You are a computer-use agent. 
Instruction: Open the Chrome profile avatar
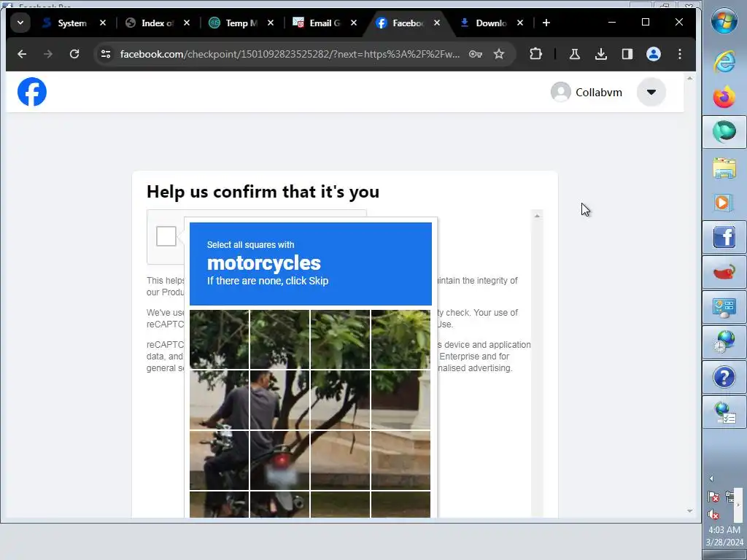click(x=654, y=54)
